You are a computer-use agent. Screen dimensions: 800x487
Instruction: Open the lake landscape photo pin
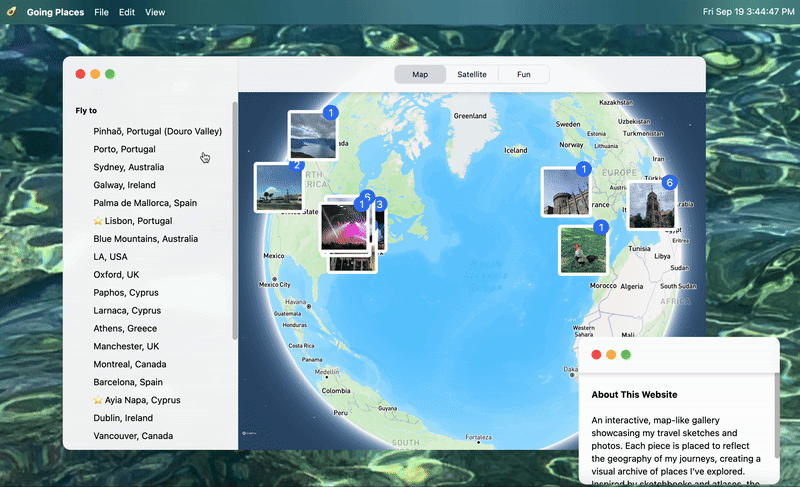(311, 135)
